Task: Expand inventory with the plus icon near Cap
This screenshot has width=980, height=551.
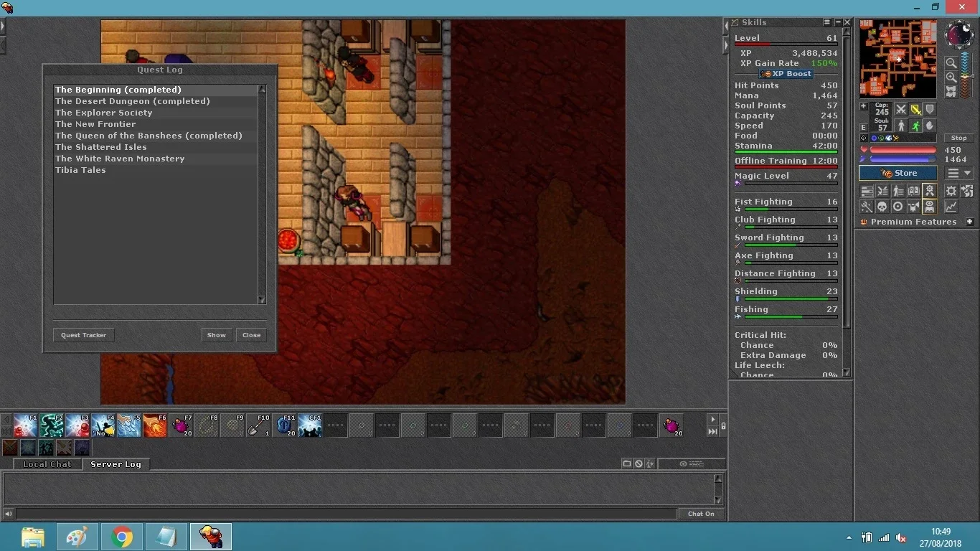Action: (864, 106)
